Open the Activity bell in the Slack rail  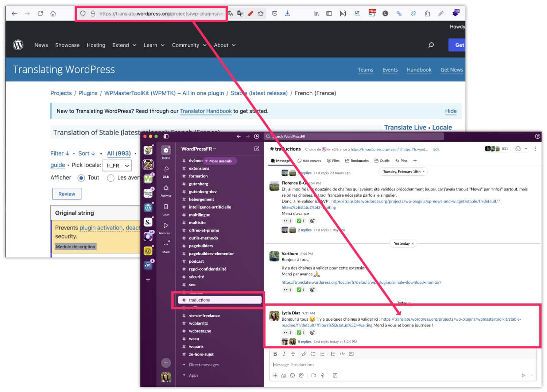pyautogui.click(x=166, y=190)
